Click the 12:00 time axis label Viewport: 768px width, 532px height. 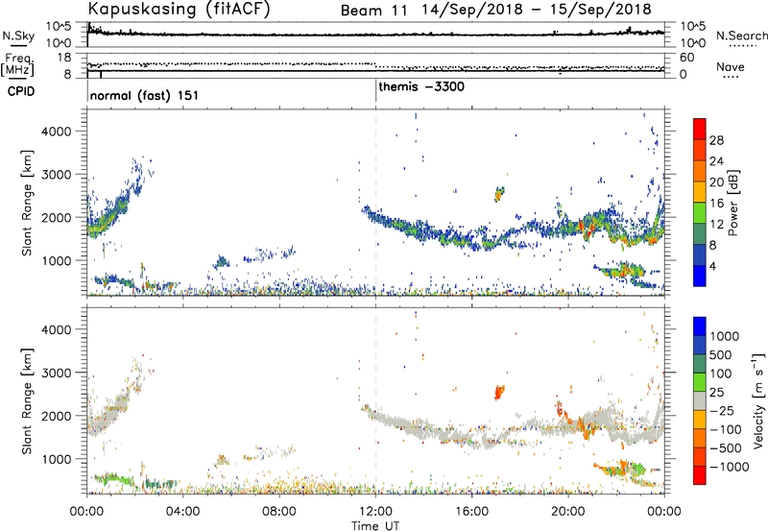coord(375,512)
